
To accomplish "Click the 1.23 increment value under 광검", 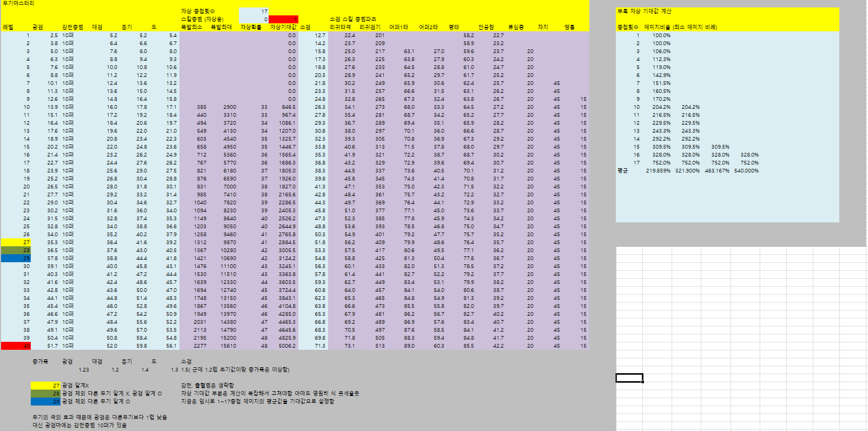I will 83,369.
